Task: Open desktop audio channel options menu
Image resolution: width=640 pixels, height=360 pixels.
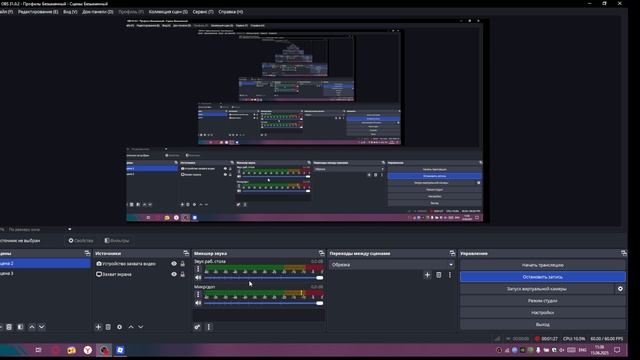Action: click(198, 269)
